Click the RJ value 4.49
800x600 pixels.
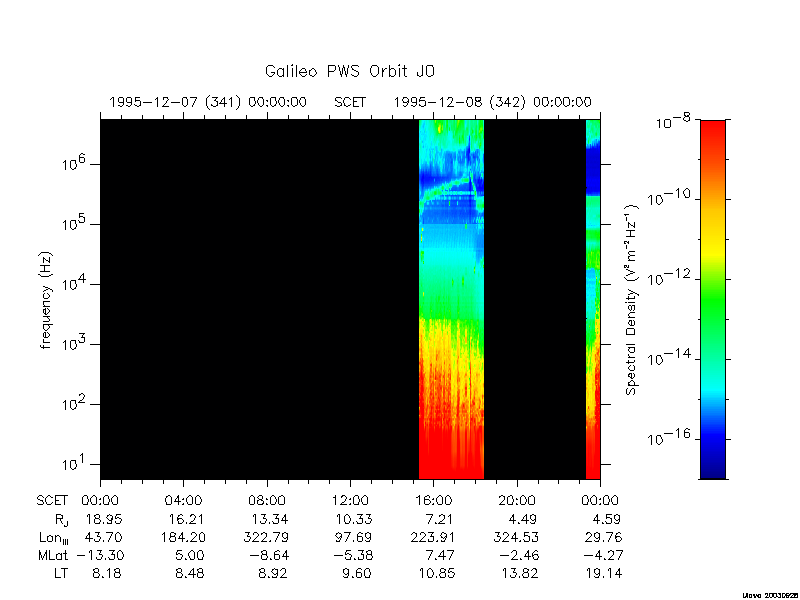pos(523,519)
